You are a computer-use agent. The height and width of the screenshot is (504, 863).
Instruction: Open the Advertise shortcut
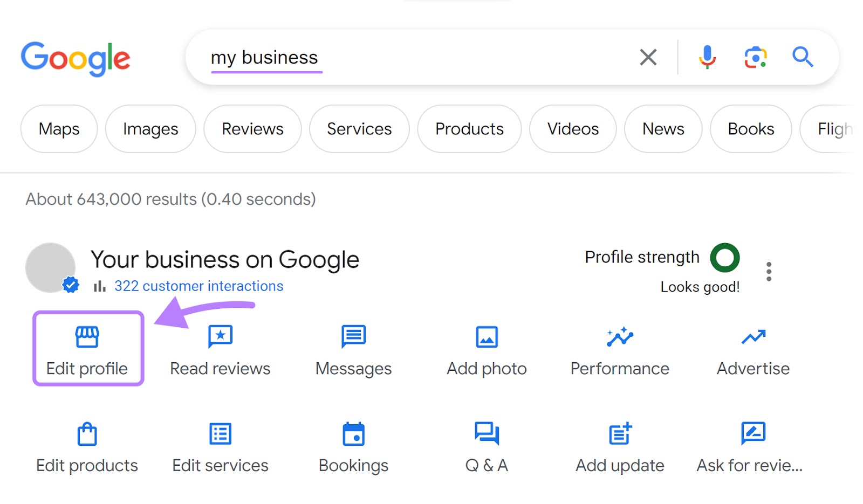click(x=752, y=348)
